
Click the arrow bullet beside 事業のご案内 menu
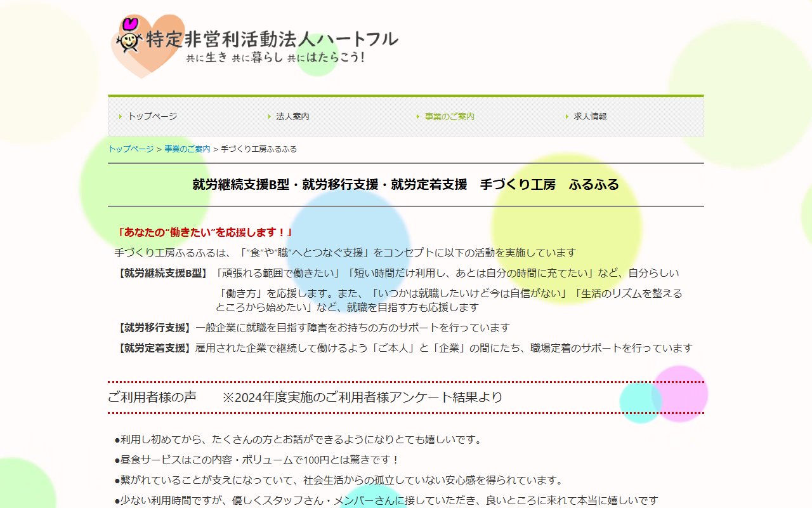(418, 116)
